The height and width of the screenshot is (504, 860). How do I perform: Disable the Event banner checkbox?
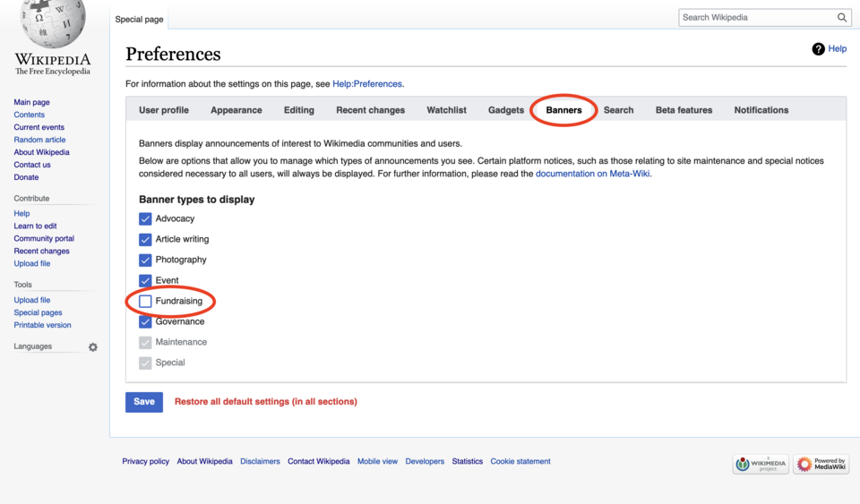click(x=145, y=281)
